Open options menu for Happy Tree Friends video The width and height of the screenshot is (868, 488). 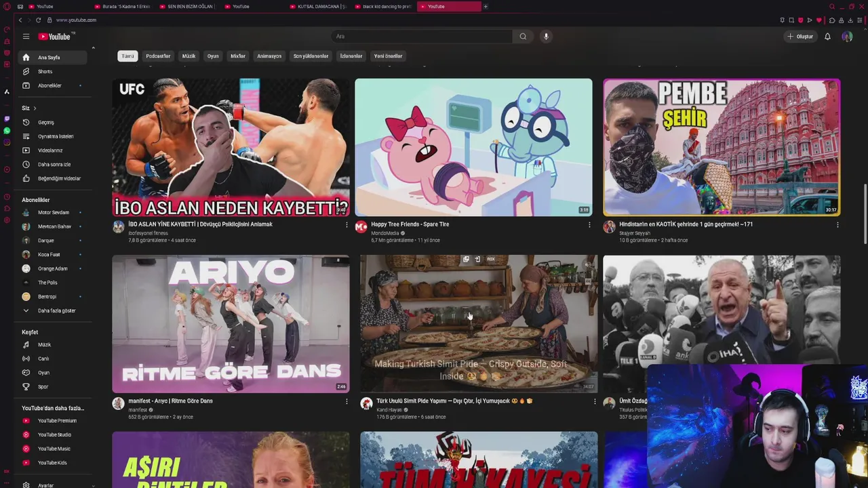click(589, 224)
